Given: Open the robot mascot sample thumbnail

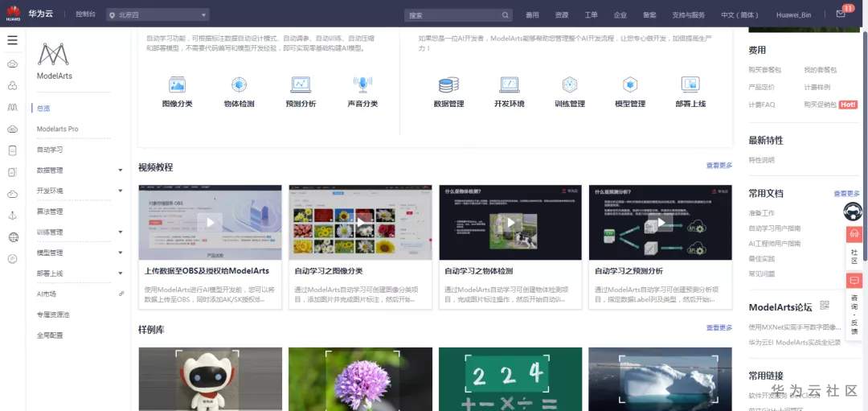Looking at the screenshot, I should (210, 379).
